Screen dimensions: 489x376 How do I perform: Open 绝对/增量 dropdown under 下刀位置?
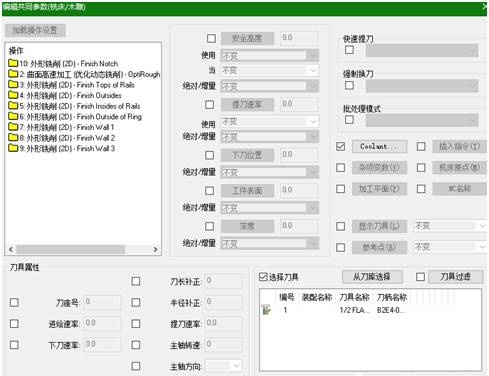[269, 172]
